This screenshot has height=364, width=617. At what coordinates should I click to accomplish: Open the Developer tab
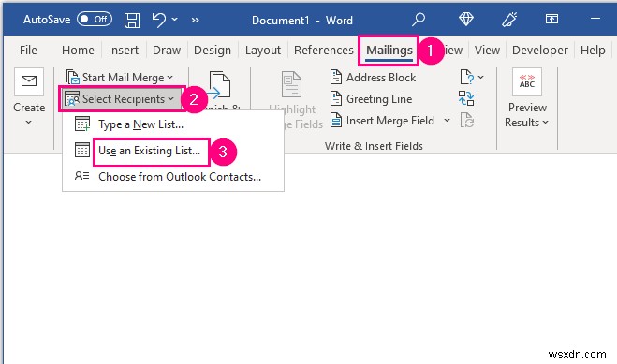(540, 50)
